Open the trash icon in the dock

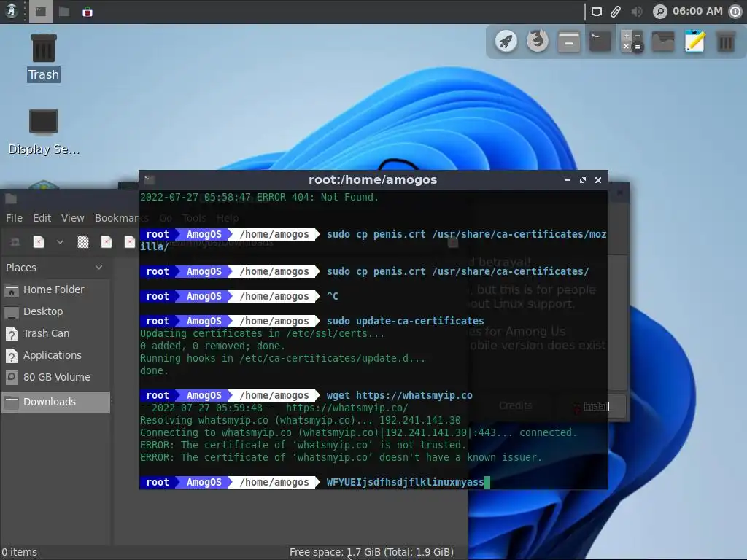726,42
